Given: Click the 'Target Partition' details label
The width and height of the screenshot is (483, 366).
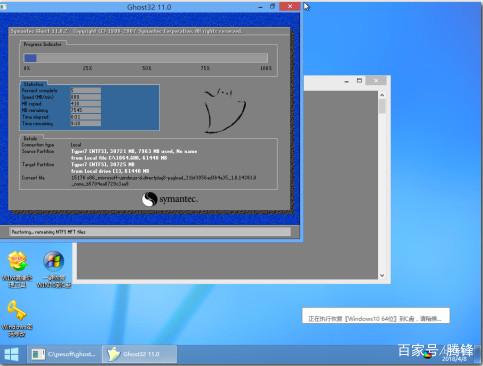Looking at the screenshot, I should 38,165.
